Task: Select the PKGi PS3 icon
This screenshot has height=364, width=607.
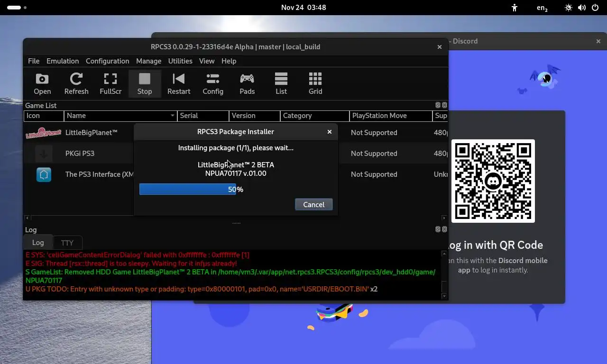Action: tap(44, 154)
